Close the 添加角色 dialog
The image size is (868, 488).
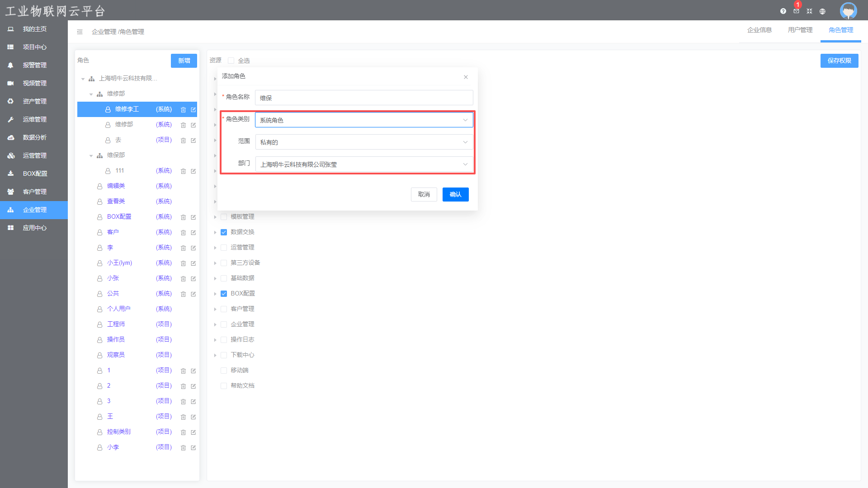point(466,77)
